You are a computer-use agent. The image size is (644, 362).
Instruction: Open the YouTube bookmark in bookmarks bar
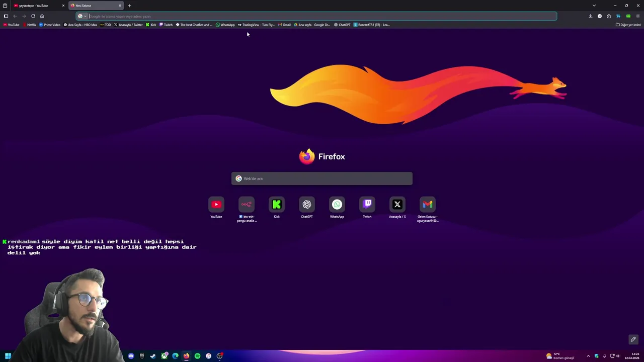pos(12,25)
